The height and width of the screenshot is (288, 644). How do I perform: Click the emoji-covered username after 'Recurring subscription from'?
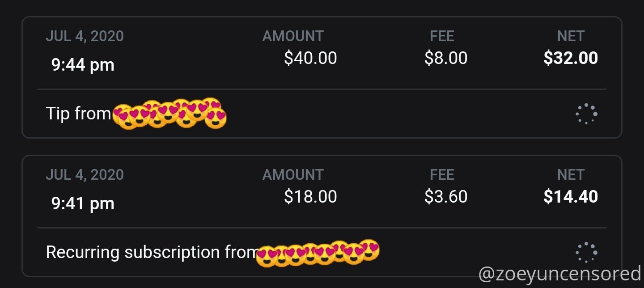pyautogui.click(x=318, y=253)
